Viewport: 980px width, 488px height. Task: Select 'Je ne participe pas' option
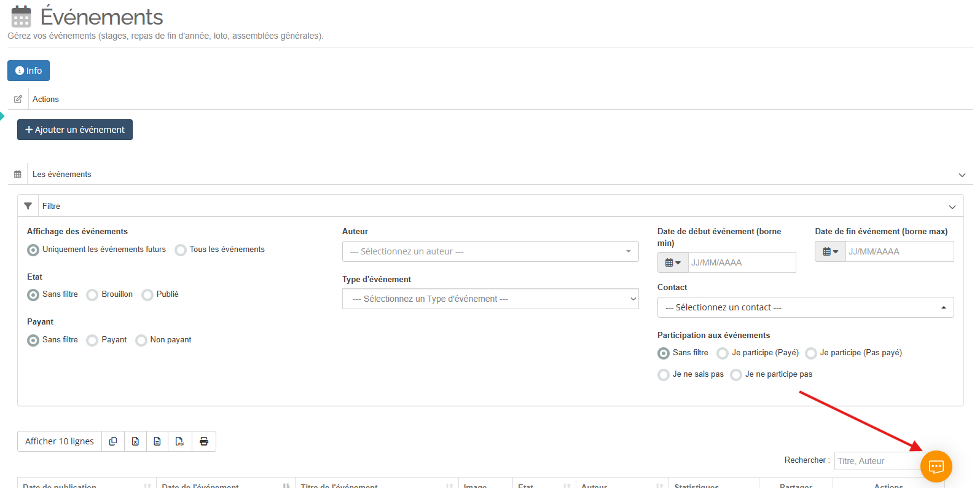tap(736, 375)
